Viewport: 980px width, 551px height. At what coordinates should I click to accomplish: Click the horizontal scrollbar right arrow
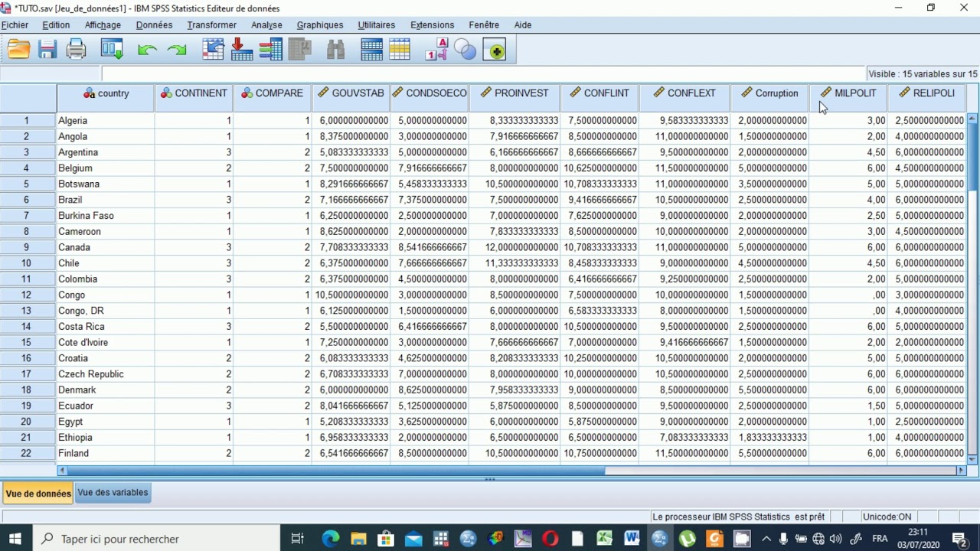click(961, 471)
